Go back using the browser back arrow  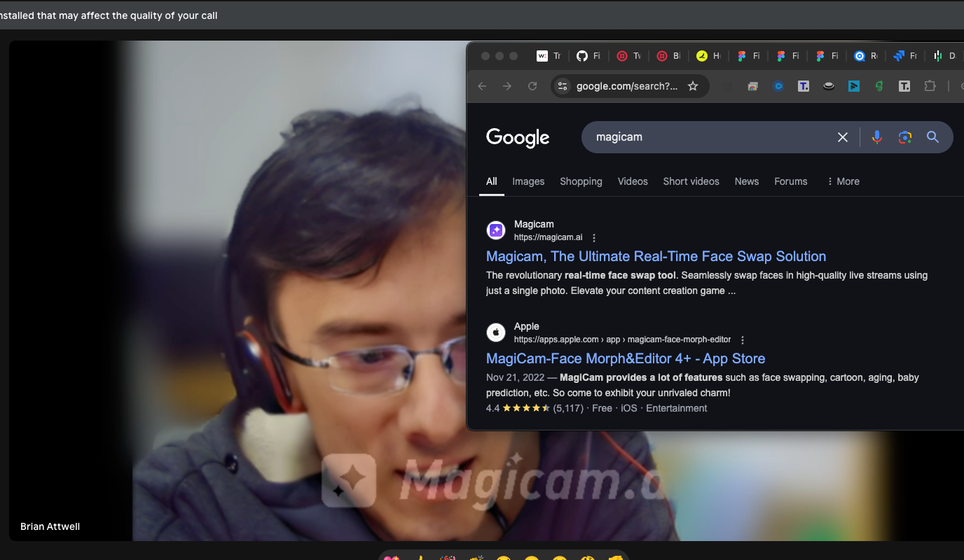[x=482, y=86]
